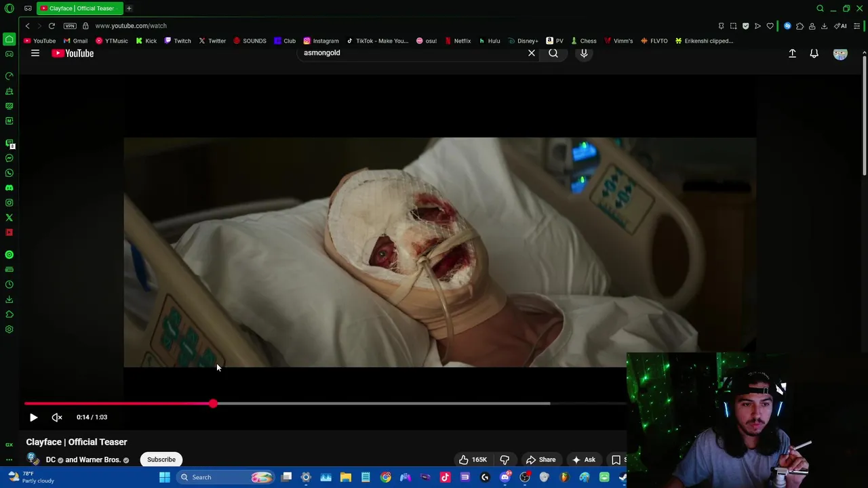Open the AI assistant toolbar button
The width and height of the screenshot is (868, 488).
pyautogui.click(x=840, y=26)
